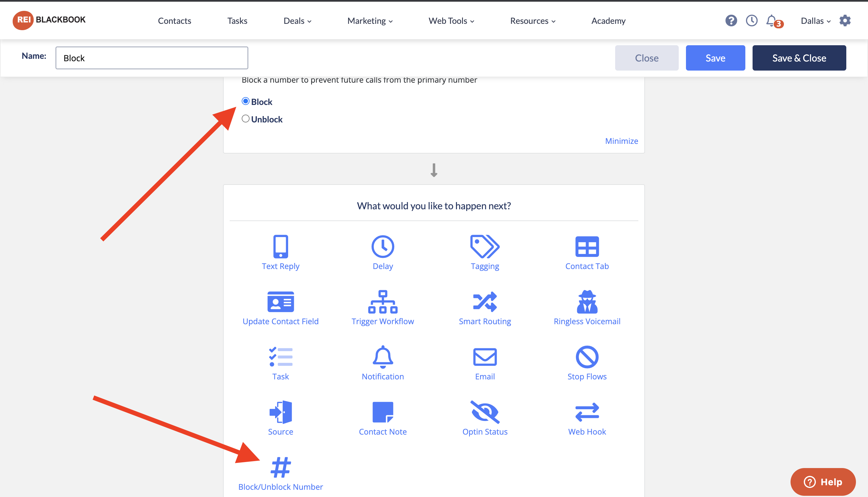868x497 pixels.
Task: Select the Tagging action icon
Action: point(485,246)
